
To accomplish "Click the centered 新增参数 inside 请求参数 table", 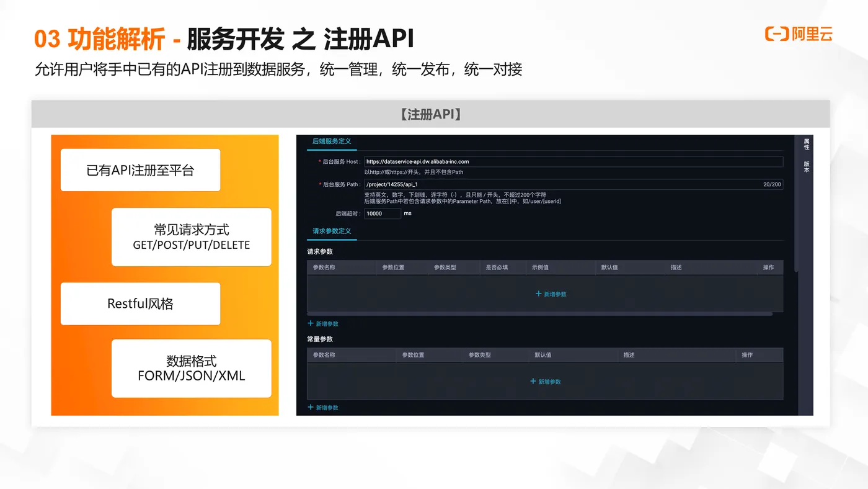I will pyautogui.click(x=551, y=294).
